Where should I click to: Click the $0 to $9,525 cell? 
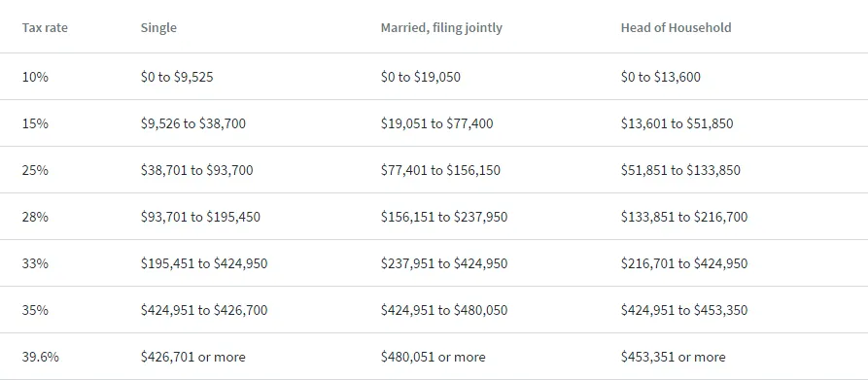[x=177, y=77]
